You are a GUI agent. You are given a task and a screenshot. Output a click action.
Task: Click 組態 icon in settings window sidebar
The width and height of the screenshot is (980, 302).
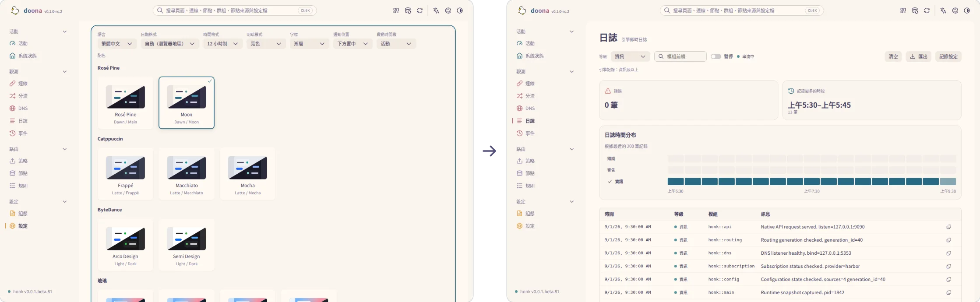point(12,213)
